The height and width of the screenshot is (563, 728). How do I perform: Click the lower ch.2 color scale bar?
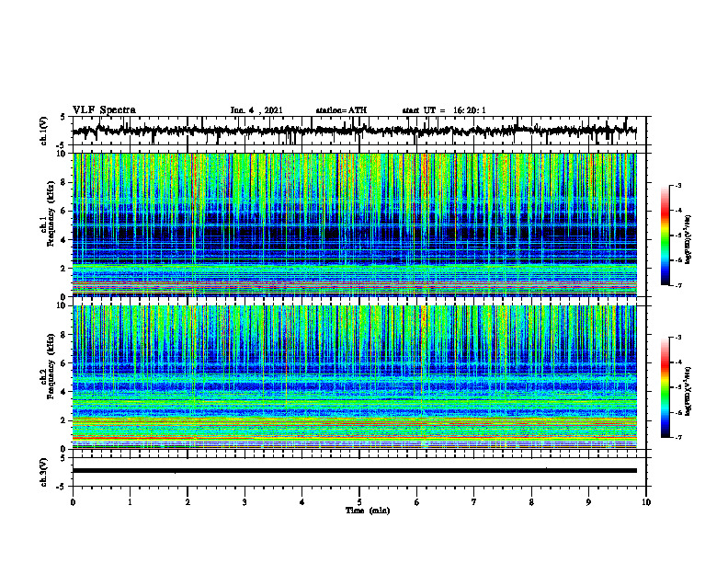coord(665,387)
